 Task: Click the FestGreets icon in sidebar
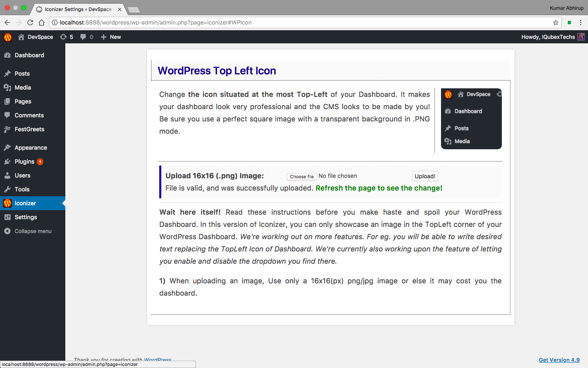pyautogui.click(x=7, y=129)
